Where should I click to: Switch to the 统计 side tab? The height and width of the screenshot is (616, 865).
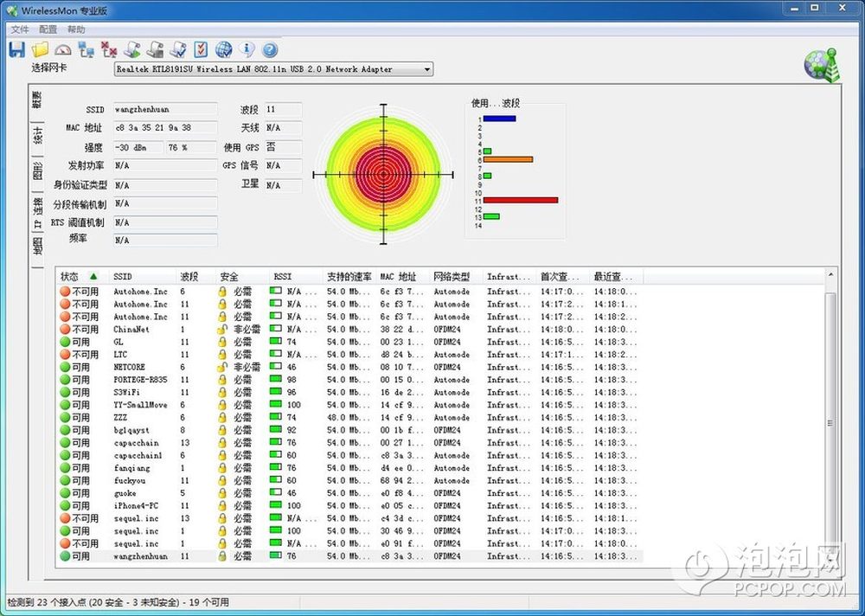[37, 135]
